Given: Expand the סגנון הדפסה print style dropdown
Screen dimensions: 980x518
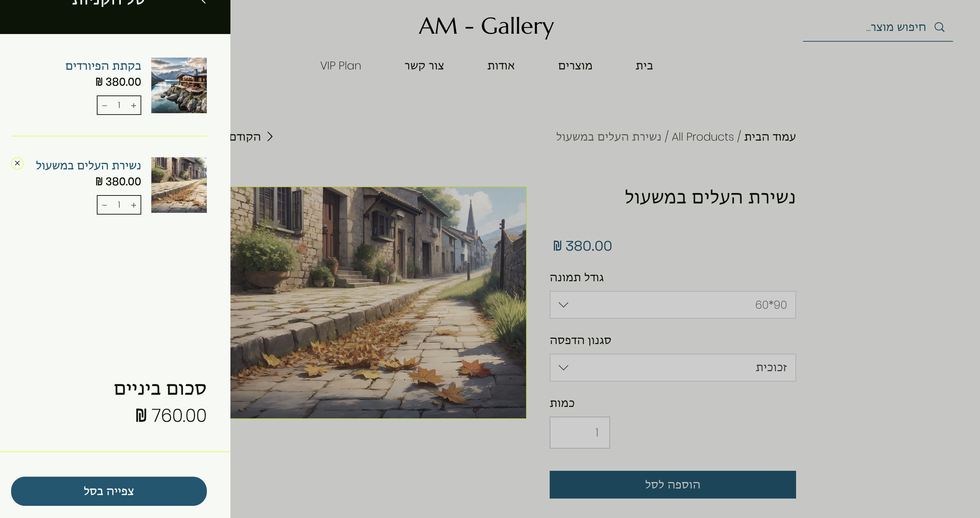Looking at the screenshot, I should 672,368.
